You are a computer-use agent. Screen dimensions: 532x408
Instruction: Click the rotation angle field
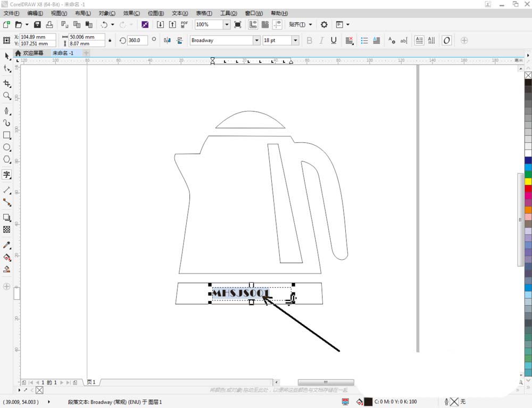point(137,40)
